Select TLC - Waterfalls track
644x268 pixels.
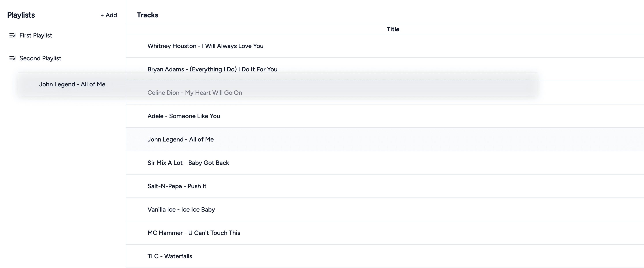click(170, 256)
